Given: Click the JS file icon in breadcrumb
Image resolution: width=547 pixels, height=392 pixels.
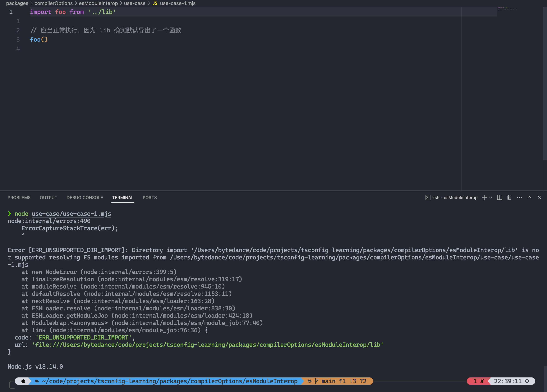Looking at the screenshot, I should (155, 3).
